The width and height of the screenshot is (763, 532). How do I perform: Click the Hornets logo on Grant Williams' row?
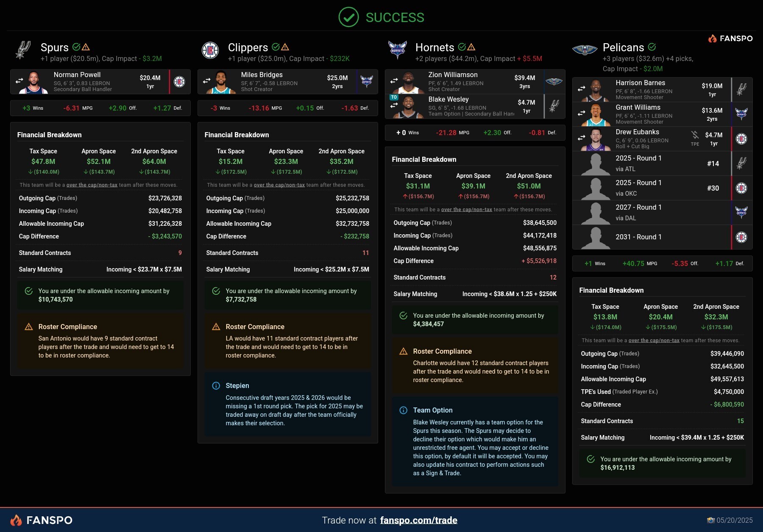coord(741,114)
